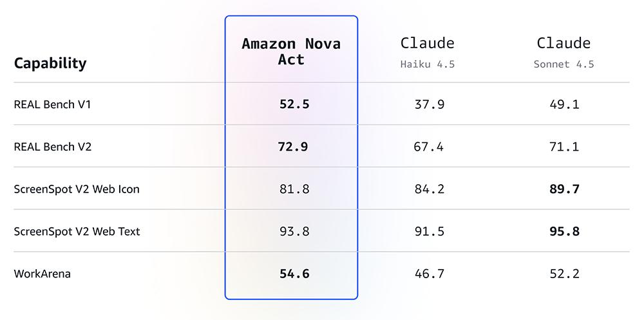The image size is (644, 320).
Task: Click Haiku's 91.5 Web Text score
Action: [x=429, y=231]
